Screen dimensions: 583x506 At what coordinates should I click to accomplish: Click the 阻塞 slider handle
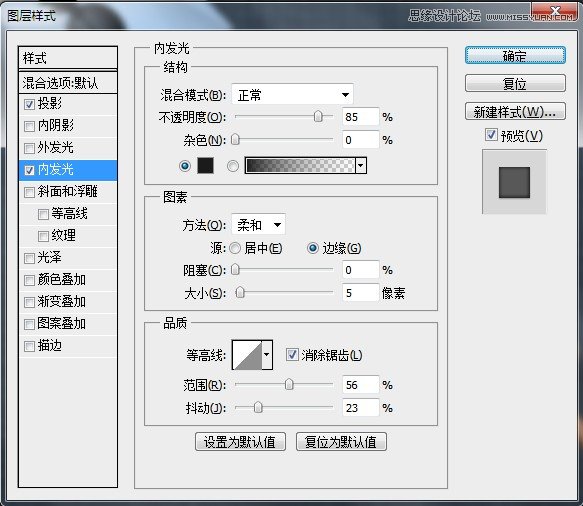pos(235,269)
